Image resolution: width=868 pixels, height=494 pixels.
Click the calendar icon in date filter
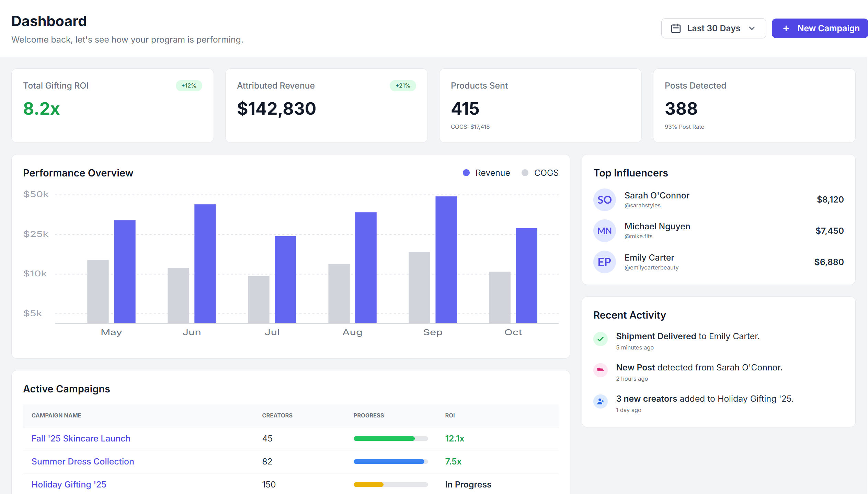point(676,28)
